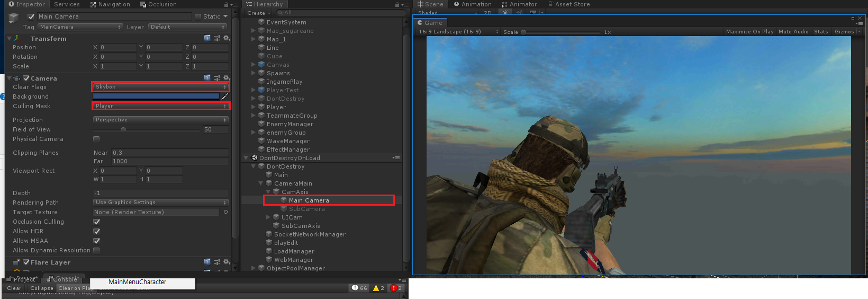Show Stats overlay in Game view
Viewport: 868px width, 299px height.
(821, 32)
